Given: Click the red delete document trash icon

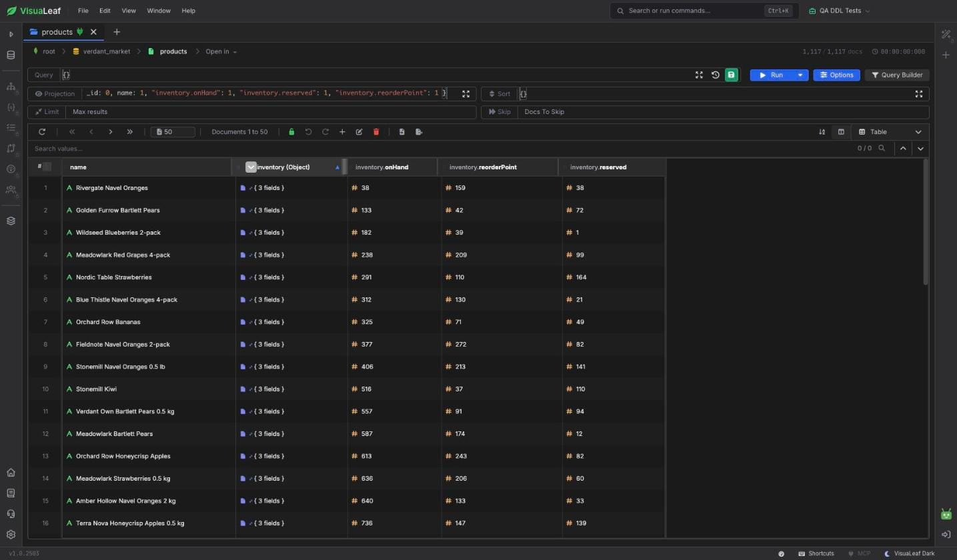Looking at the screenshot, I should (x=376, y=132).
